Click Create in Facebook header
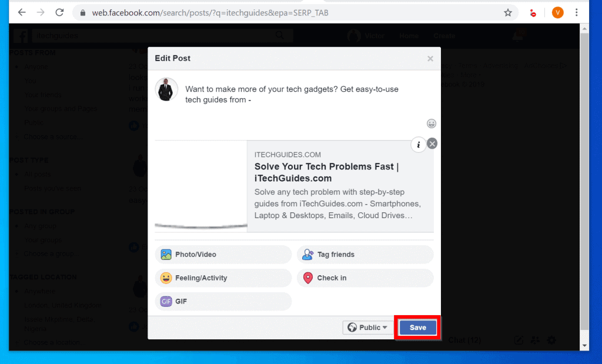602x364 pixels. (x=444, y=36)
